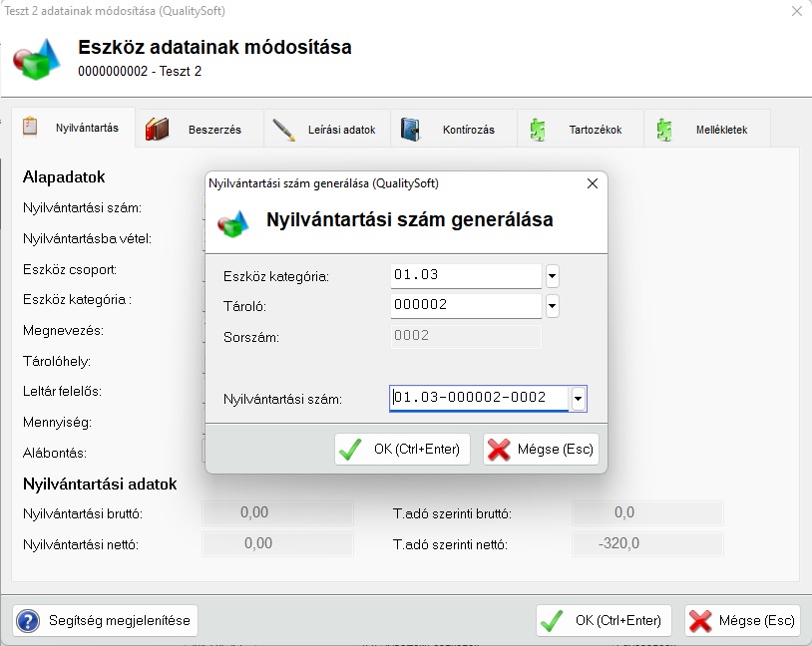Click the books icon on Beszerzés tab
Viewport: 812px width, 646px height.
point(157,130)
